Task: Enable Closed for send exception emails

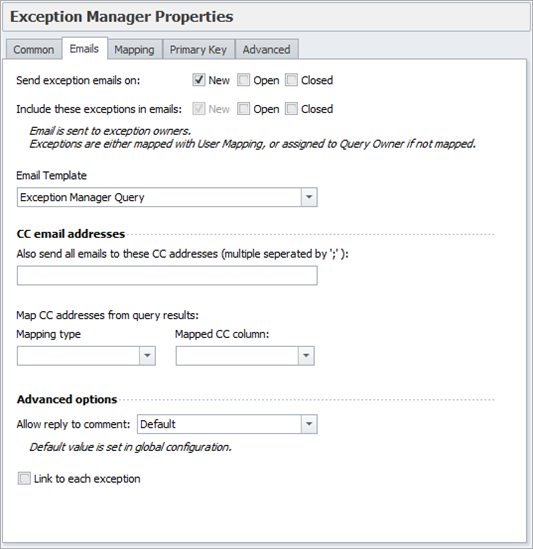Action: tap(291, 80)
